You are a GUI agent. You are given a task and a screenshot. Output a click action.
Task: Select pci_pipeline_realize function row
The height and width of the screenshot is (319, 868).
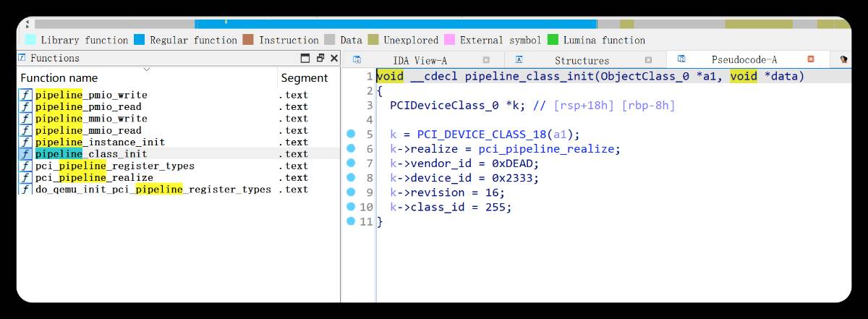[178, 177]
